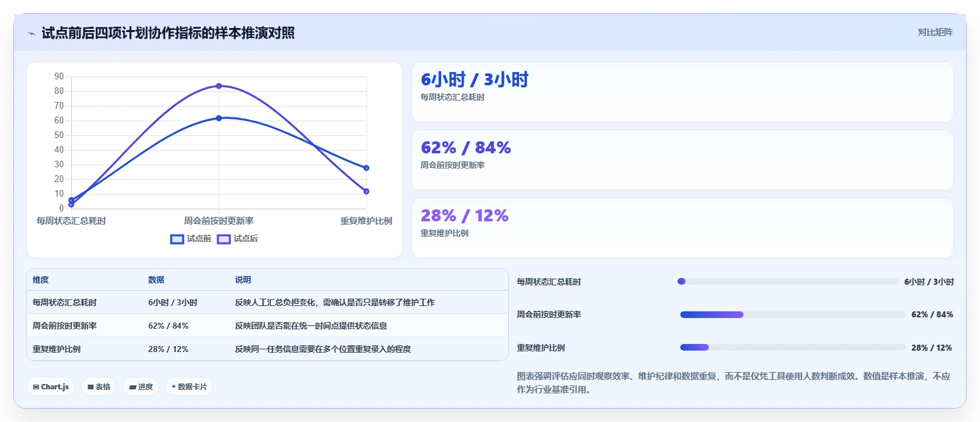Toggle the 试点前 legend item

(x=191, y=239)
